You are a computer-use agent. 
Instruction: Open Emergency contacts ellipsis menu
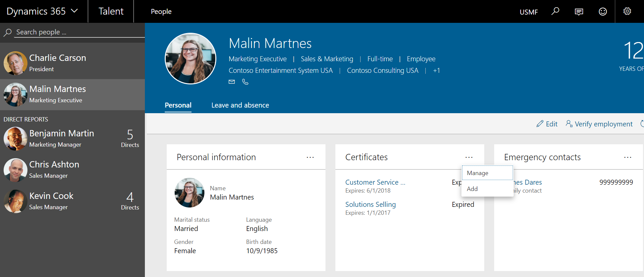point(627,157)
